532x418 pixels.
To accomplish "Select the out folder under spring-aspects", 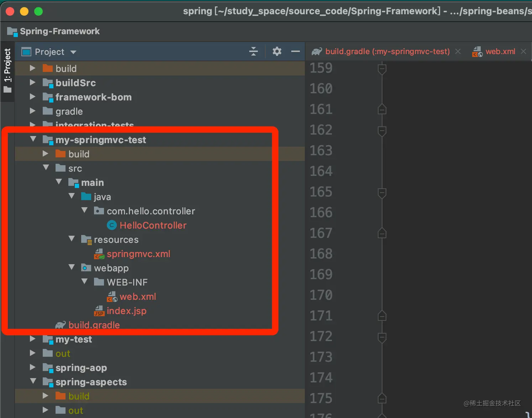I will tap(160, 410).
